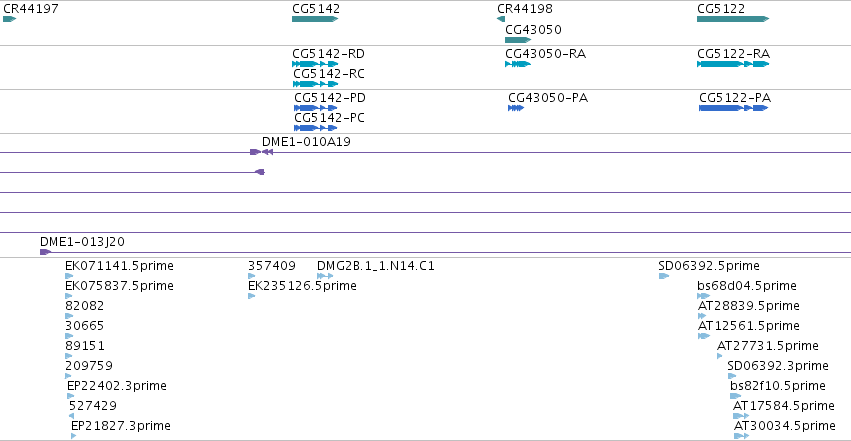Screen dimensions: 851x441
Task: Select the CR44198 gene glyph
Action: tap(501, 19)
